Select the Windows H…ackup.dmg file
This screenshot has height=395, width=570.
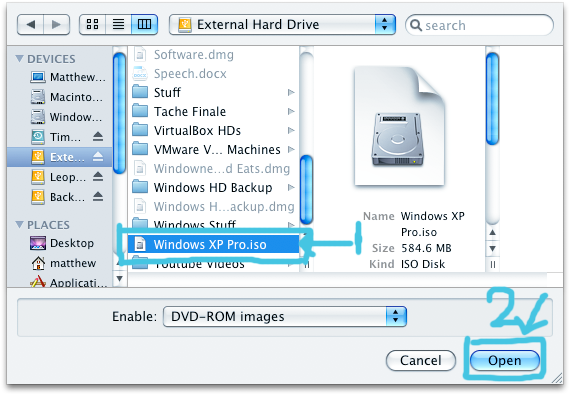(x=214, y=206)
